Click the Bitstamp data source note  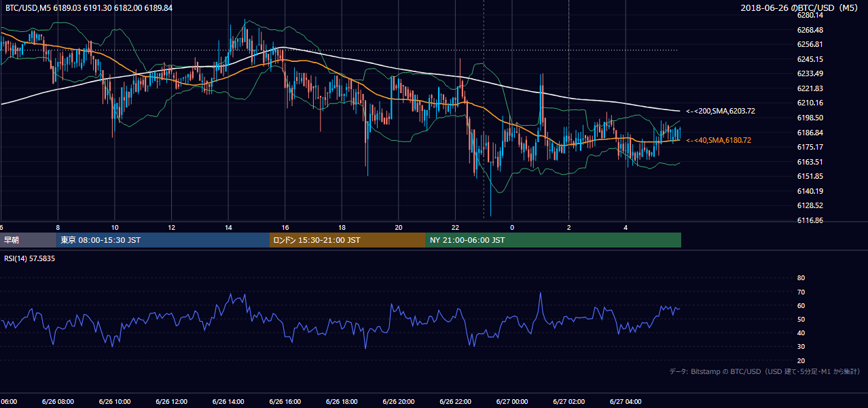tap(765, 371)
